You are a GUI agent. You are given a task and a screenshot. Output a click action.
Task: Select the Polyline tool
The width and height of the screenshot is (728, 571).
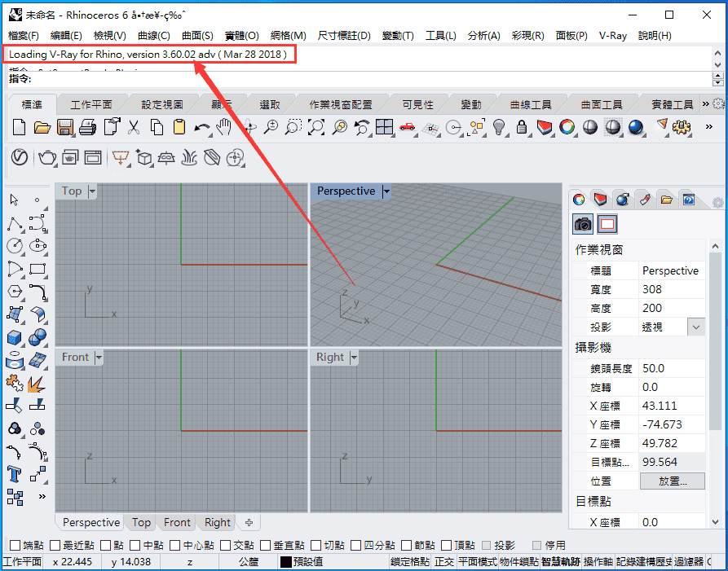pos(14,223)
